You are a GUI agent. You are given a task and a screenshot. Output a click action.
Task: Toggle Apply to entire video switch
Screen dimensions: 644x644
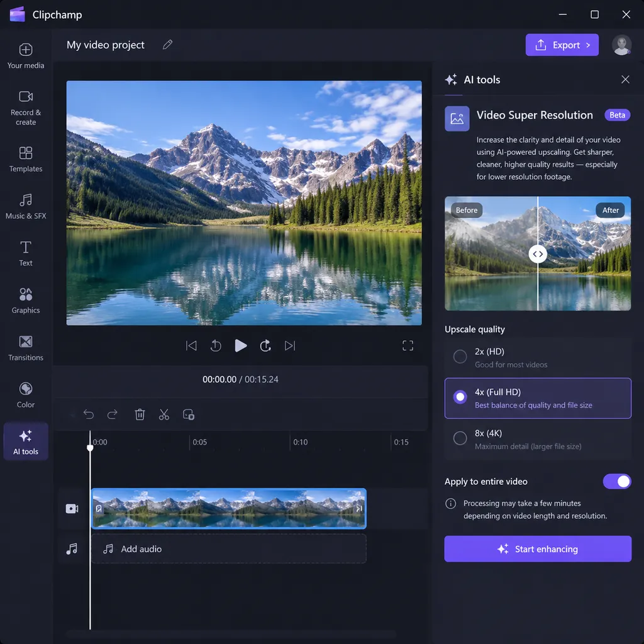click(616, 481)
